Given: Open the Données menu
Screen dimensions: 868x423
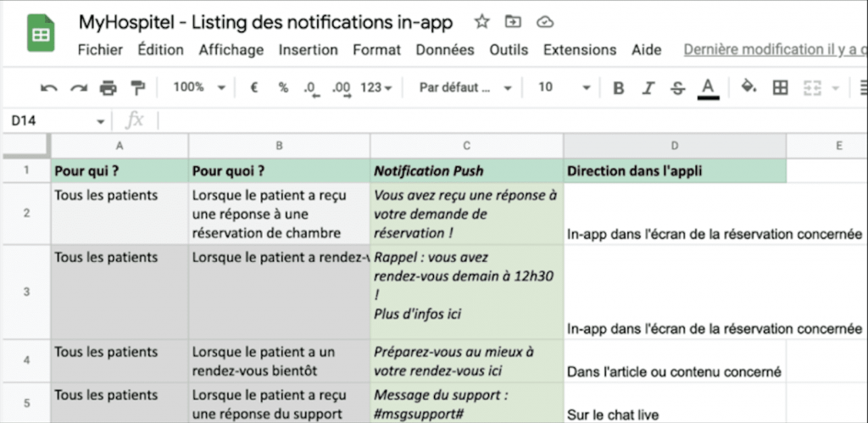Looking at the screenshot, I should [444, 50].
